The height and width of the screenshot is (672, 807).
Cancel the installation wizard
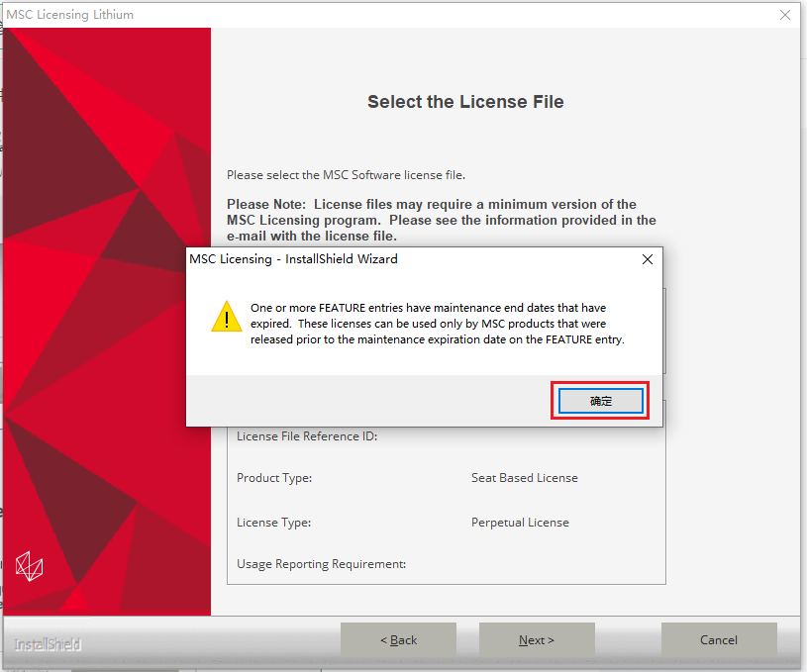tap(719, 639)
